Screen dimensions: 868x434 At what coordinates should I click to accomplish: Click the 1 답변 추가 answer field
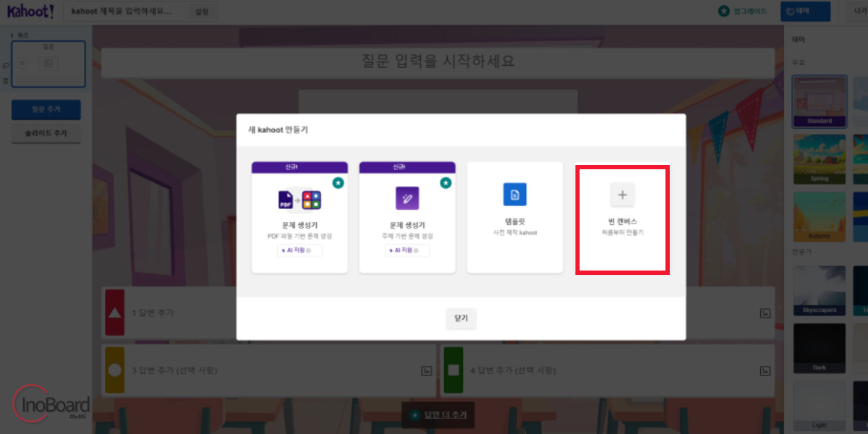[269, 312]
